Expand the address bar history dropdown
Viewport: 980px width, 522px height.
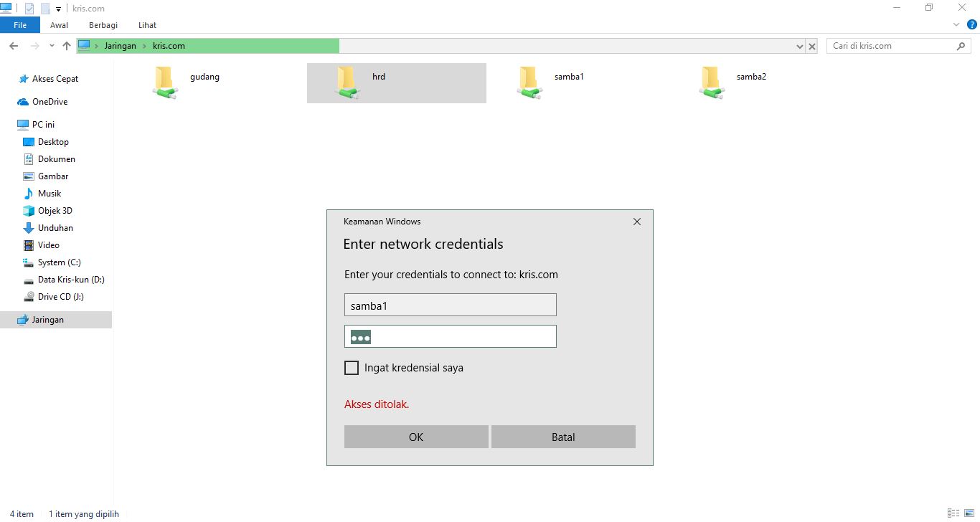tap(800, 46)
